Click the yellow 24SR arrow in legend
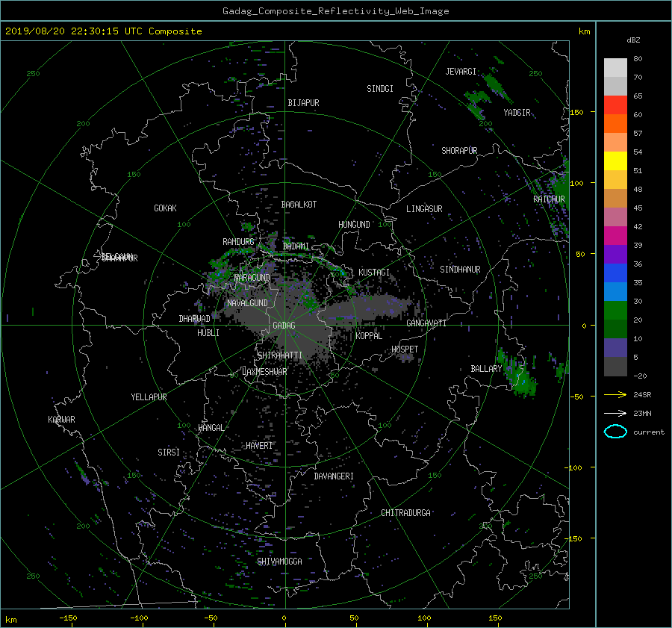 615,394
